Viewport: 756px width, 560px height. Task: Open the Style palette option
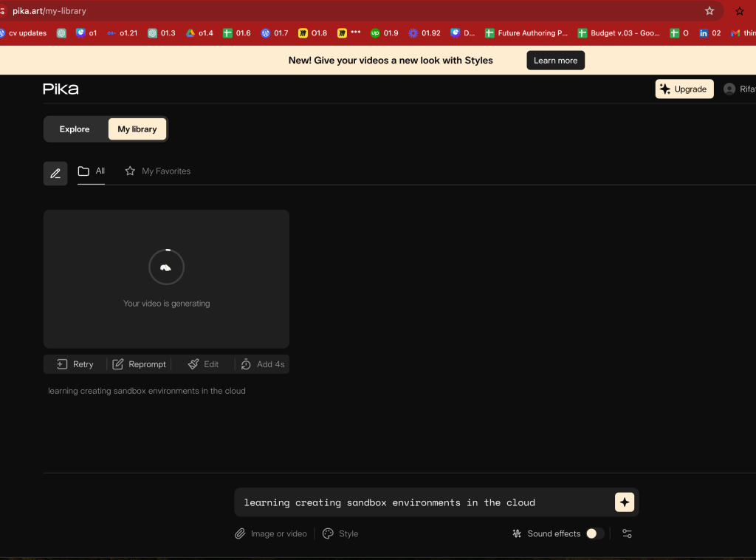pyautogui.click(x=340, y=533)
